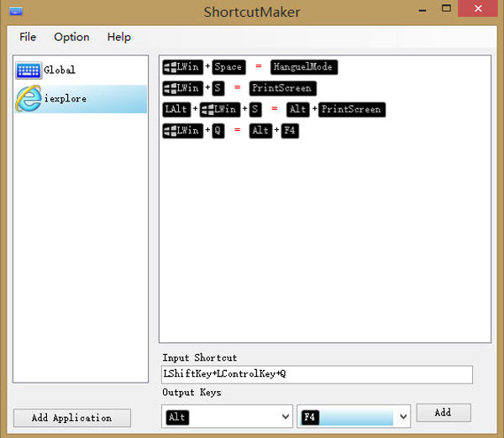Click the iexplore application label
Viewport: 504px width, 438px height.
tap(66, 98)
